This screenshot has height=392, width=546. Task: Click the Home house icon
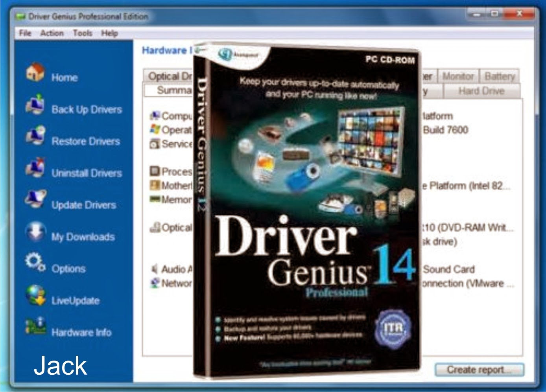click(x=35, y=72)
